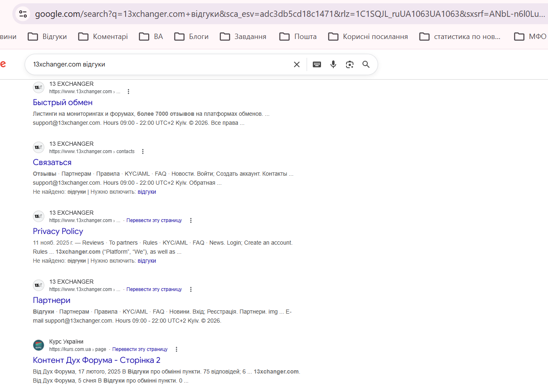The image size is (548, 392).
Task: Open more options for Связаться result
Action: 143,151
